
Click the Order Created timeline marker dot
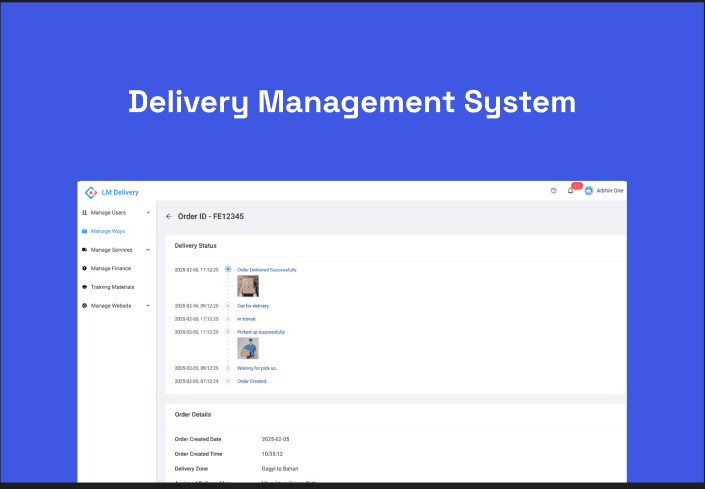click(x=228, y=381)
